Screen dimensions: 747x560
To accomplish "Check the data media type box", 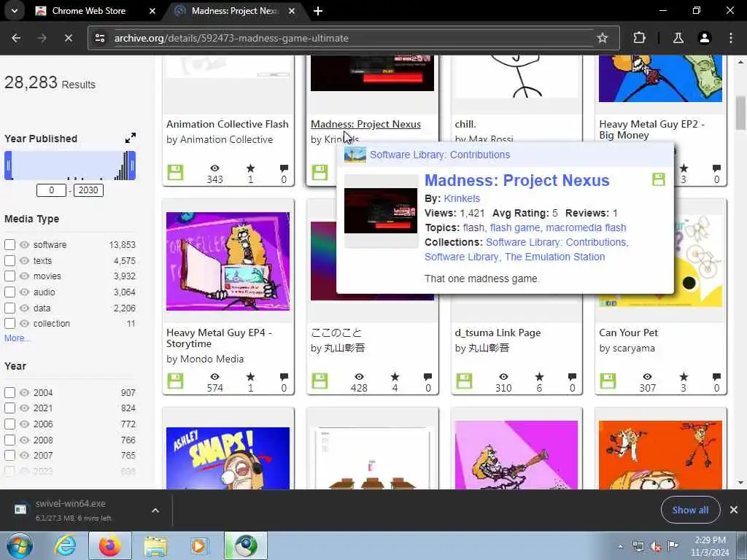I will tap(10, 308).
